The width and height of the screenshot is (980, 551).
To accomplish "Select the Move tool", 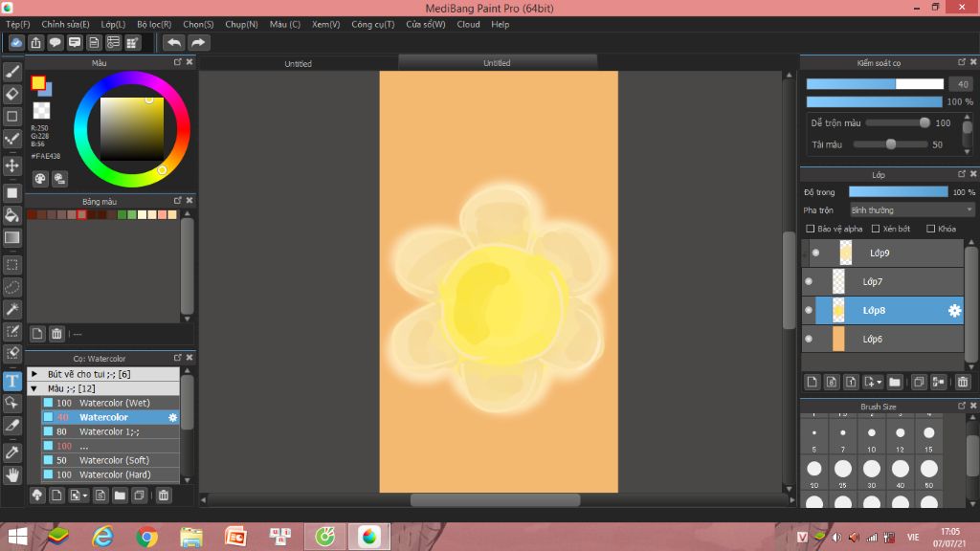I will tap(11, 165).
